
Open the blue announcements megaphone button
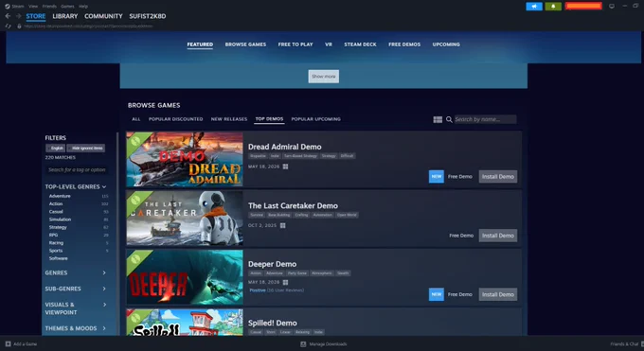click(x=534, y=7)
